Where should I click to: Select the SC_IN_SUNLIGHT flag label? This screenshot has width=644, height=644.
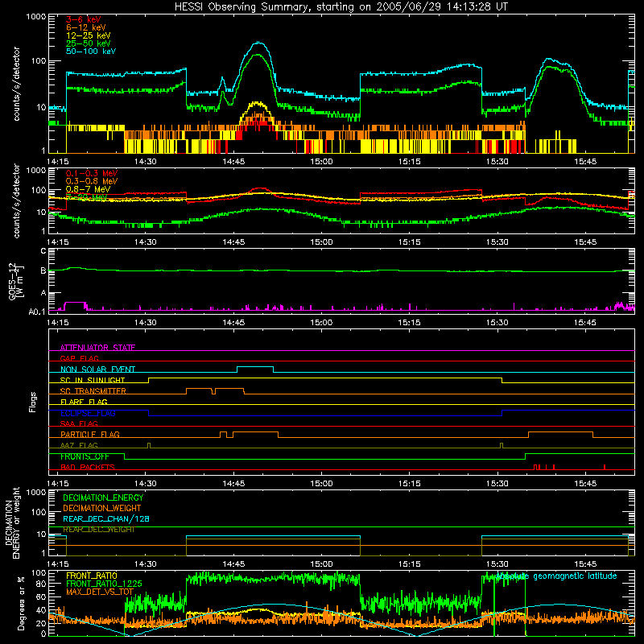pyautogui.click(x=93, y=380)
